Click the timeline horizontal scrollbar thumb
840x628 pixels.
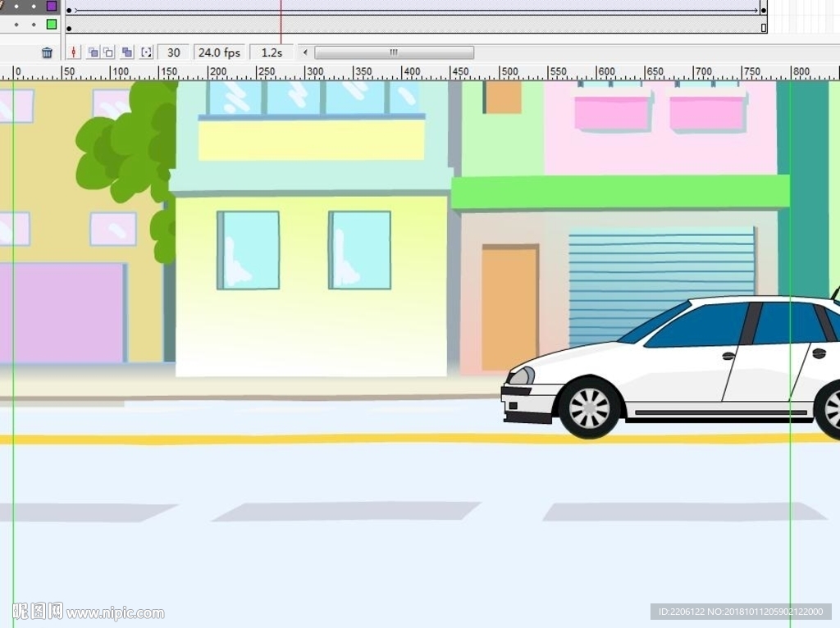pyautogui.click(x=393, y=52)
